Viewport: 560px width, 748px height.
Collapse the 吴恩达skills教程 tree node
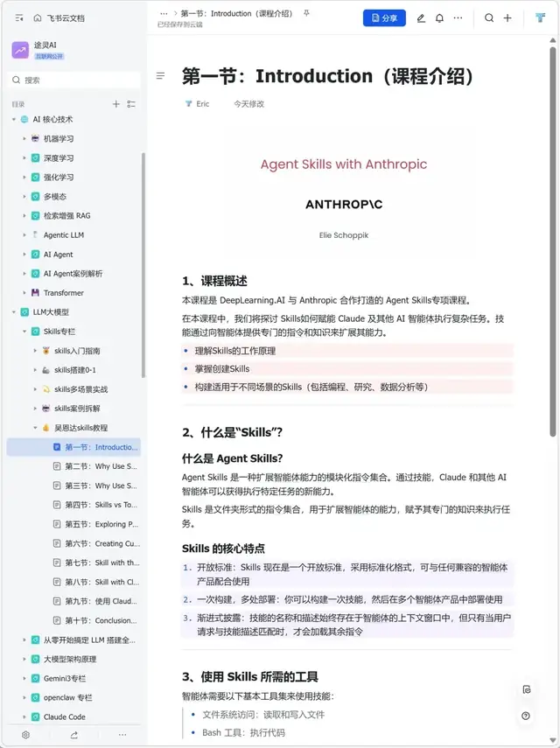pos(35,428)
